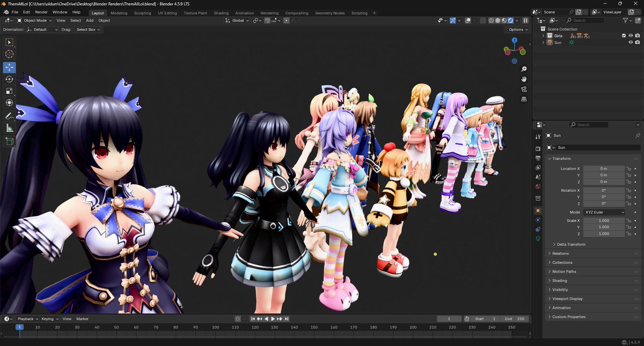
Task: Open the Scene properties tab
Action: click(x=538, y=177)
